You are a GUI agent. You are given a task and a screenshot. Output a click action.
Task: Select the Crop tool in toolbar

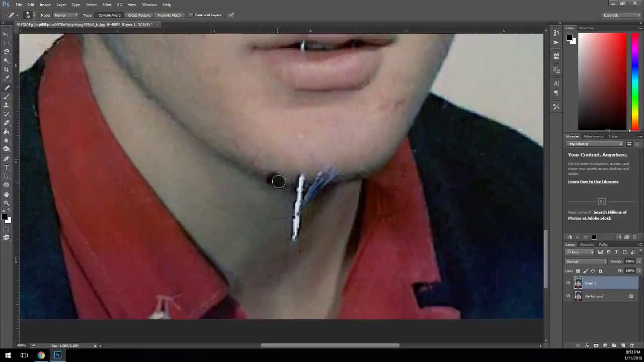(x=7, y=69)
